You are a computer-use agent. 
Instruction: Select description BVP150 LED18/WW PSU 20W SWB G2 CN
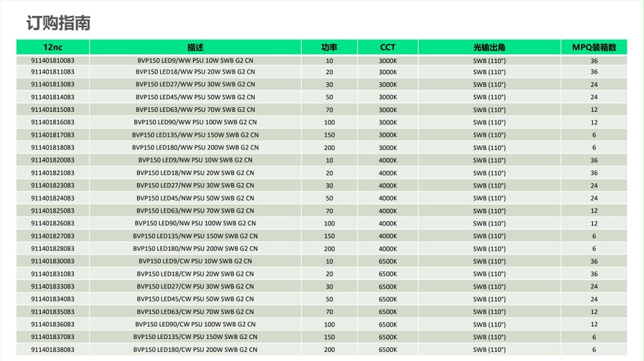195,72
